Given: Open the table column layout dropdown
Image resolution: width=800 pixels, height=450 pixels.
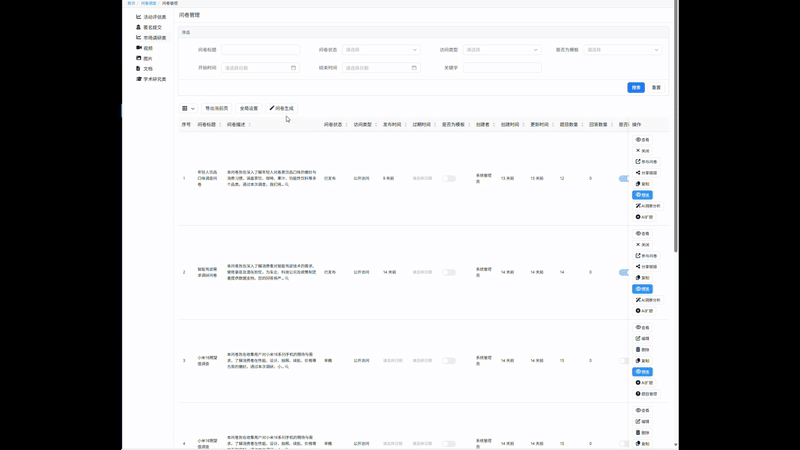Looking at the screenshot, I should pos(188,108).
